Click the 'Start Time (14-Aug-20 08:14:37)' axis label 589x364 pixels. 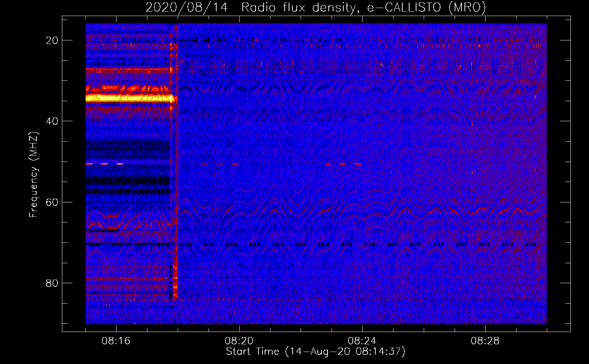[316, 352]
